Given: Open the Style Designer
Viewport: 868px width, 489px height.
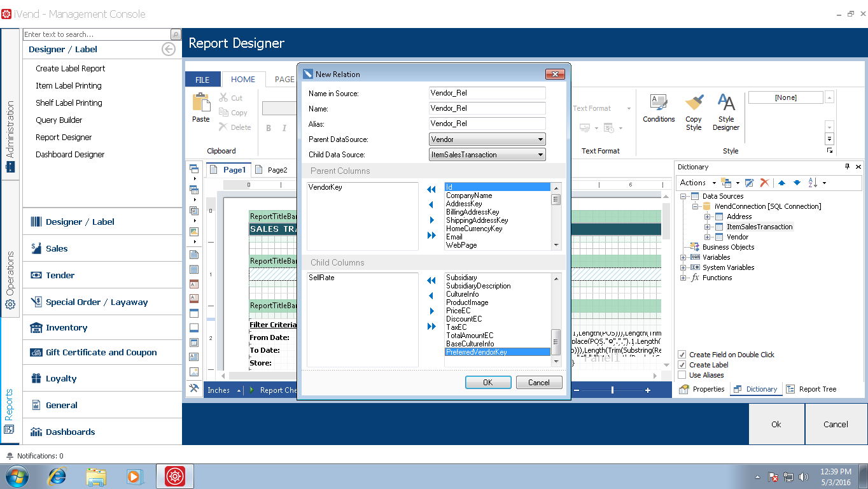Looking at the screenshot, I should 726,112.
